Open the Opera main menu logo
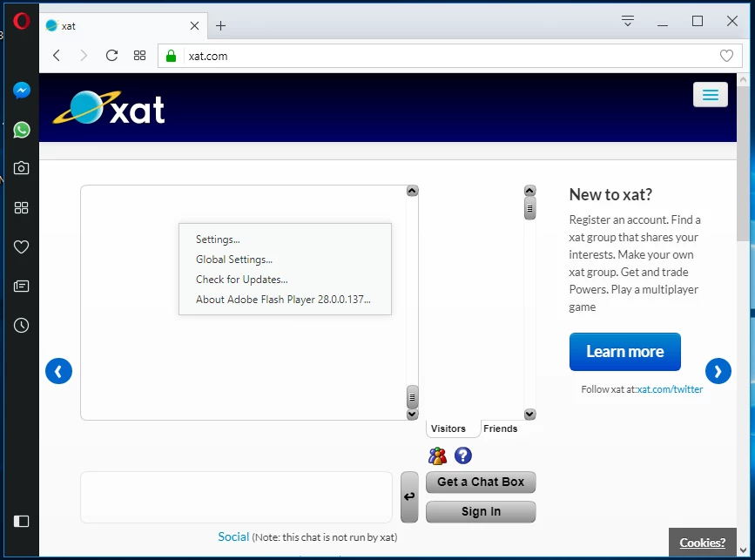755x560 pixels. point(21,21)
